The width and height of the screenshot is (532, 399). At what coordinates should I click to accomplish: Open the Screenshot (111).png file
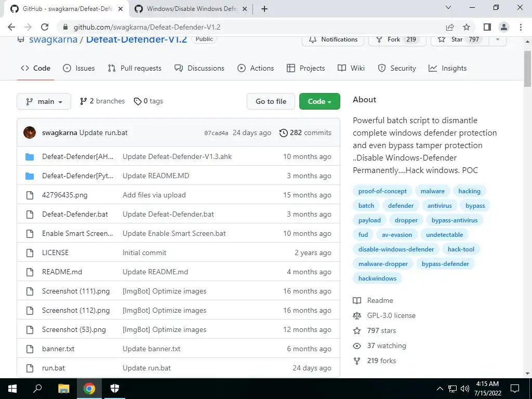[76, 291]
